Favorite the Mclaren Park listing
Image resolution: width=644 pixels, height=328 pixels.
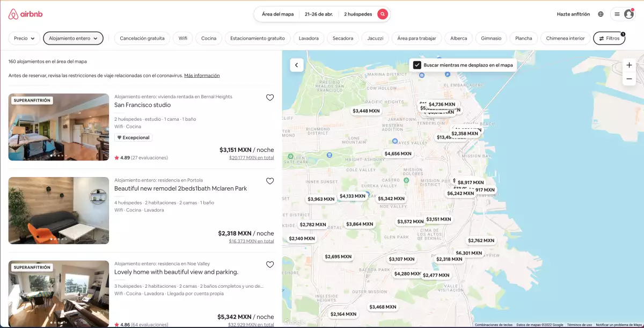pos(270,181)
